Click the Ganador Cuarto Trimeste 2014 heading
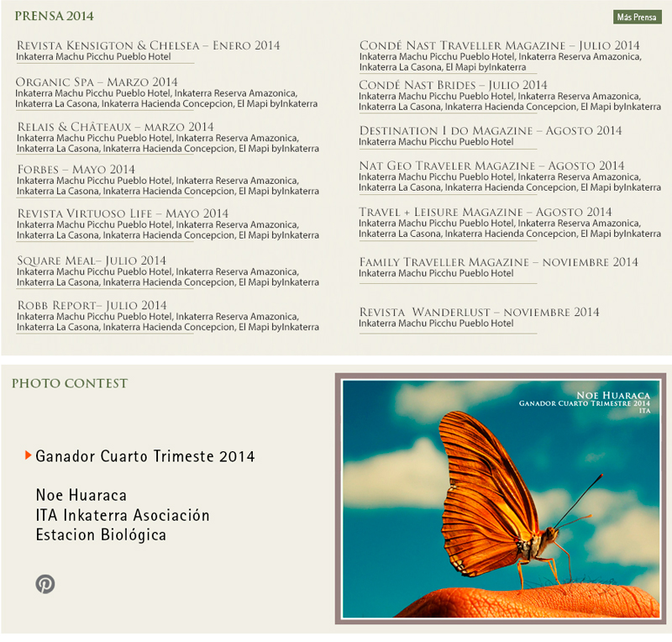Image resolution: width=672 pixels, height=642 pixels. [144, 456]
